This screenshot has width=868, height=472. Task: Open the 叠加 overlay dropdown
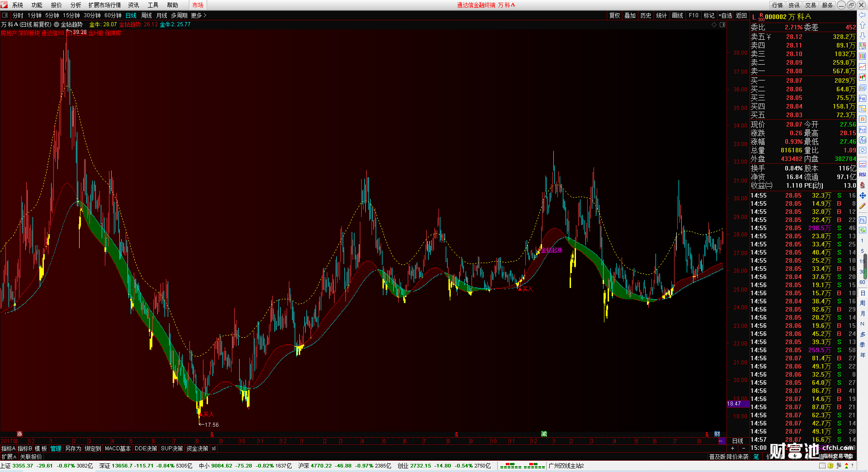click(630, 15)
